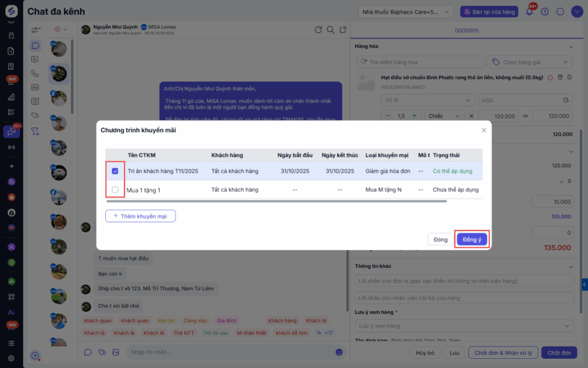Viewport: 588px width, 368px height.
Task: Click the Lời nhắn cho đơn vị giao vận field
Action: [x=464, y=281]
